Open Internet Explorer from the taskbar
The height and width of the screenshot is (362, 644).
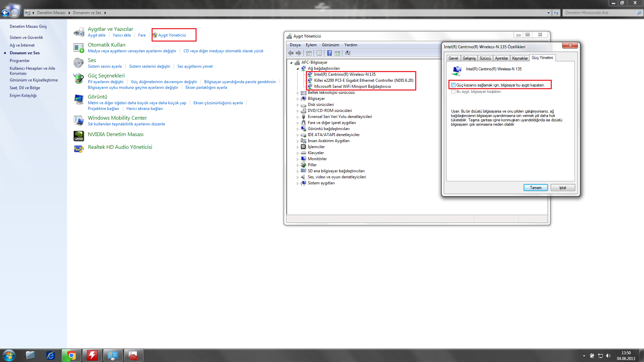(51, 355)
